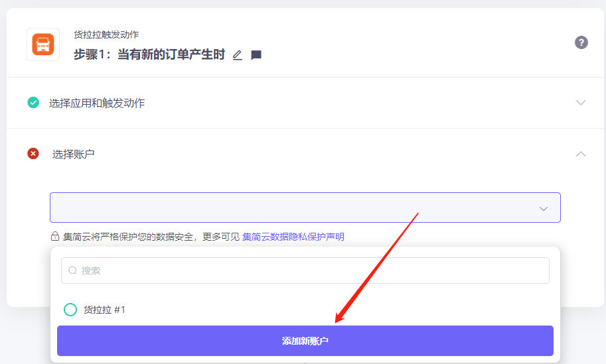This screenshot has height=364, width=606.
Task: Open the help question mark icon
Action: tap(581, 42)
